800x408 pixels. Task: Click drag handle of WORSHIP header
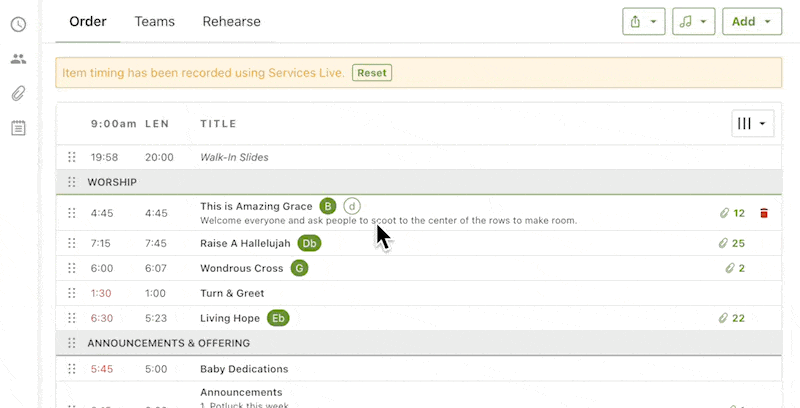click(x=71, y=182)
